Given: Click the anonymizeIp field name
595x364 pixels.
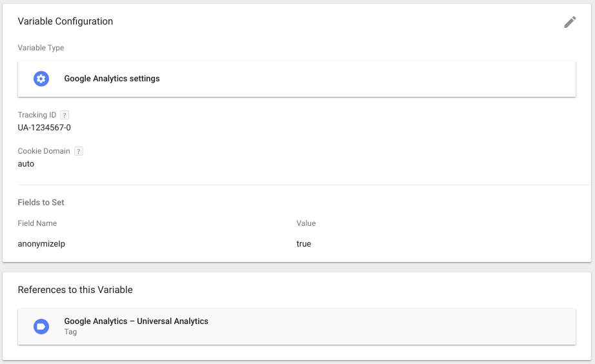Looking at the screenshot, I should pyautogui.click(x=41, y=244).
